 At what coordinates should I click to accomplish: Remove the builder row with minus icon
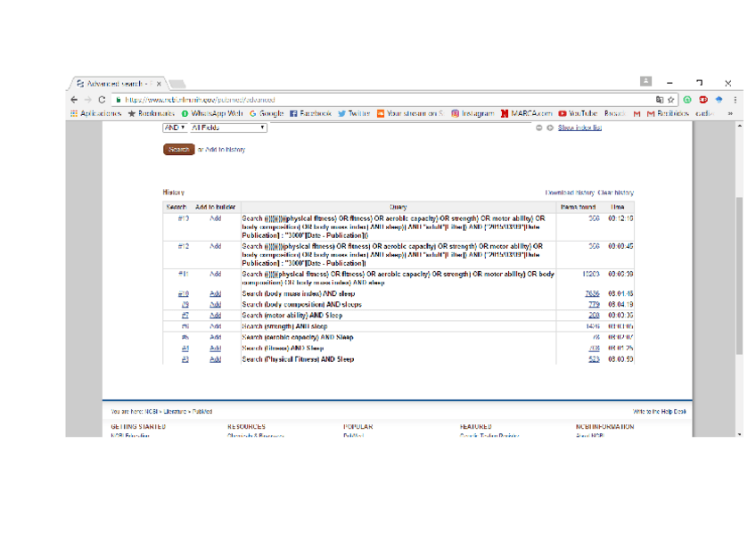tap(538, 128)
